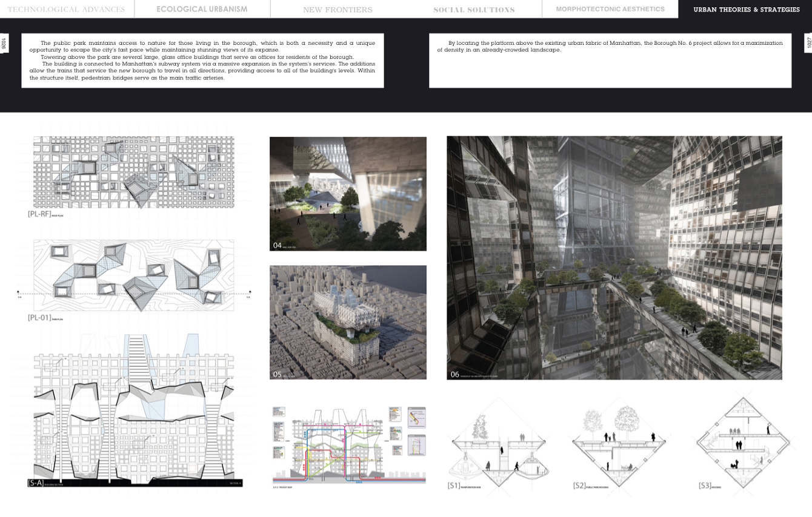Select the PL-01 park plan drawing
The height and width of the screenshot is (517, 812).
tap(133, 275)
